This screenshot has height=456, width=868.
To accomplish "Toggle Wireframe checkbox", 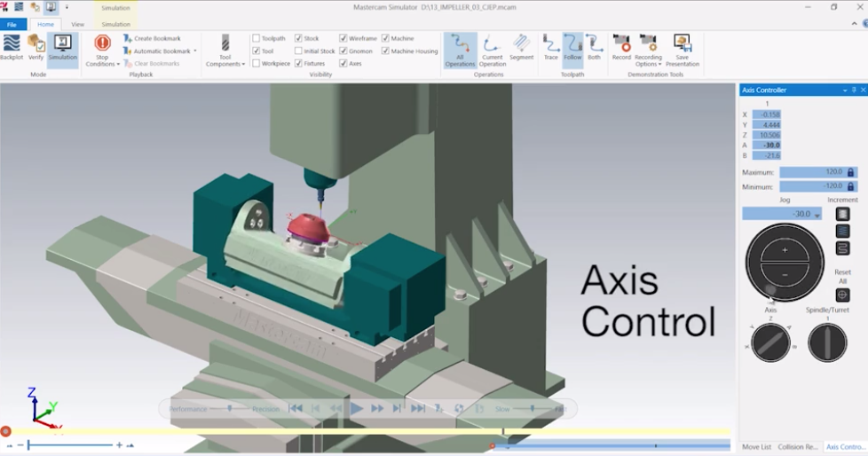I will pos(343,38).
